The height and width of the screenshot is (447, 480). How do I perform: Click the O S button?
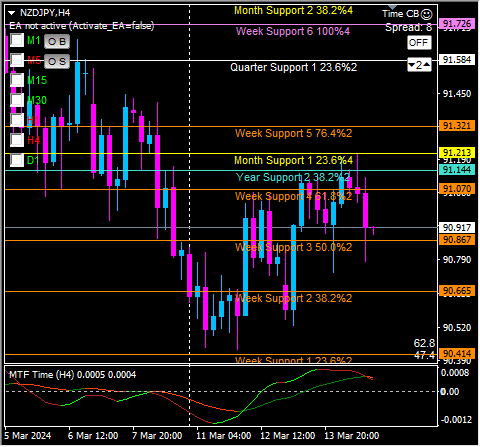(x=57, y=62)
